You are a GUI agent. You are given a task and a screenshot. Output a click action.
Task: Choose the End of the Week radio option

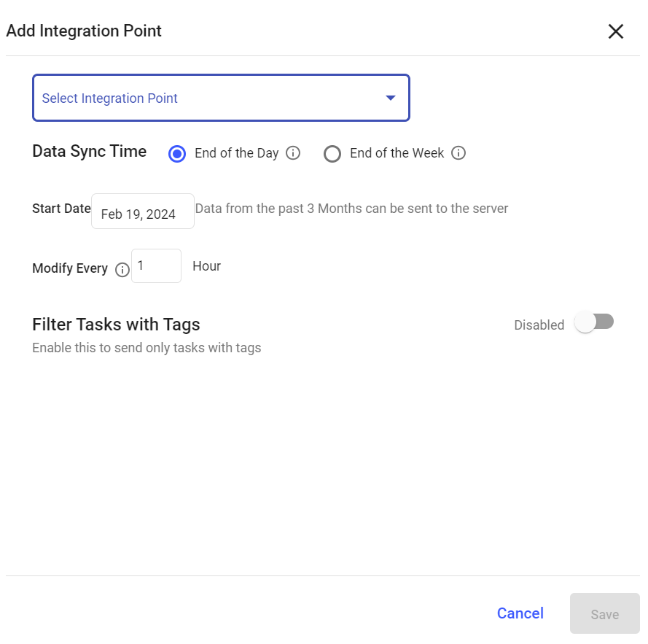(x=332, y=154)
